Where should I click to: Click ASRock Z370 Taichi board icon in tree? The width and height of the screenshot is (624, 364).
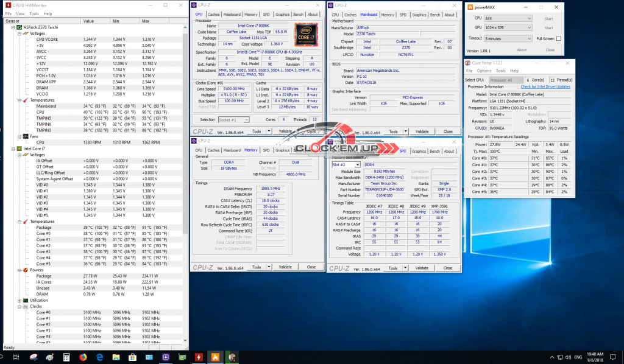[x=19, y=27]
